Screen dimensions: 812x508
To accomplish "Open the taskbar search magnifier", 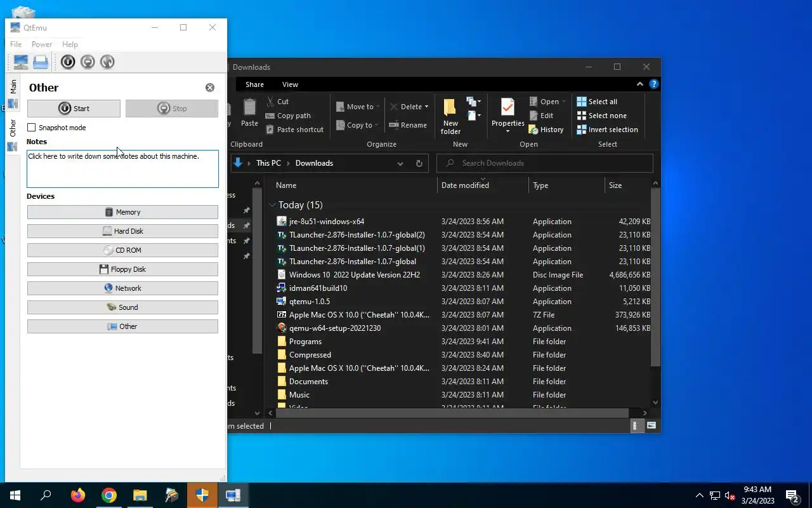I will coord(46,495).
